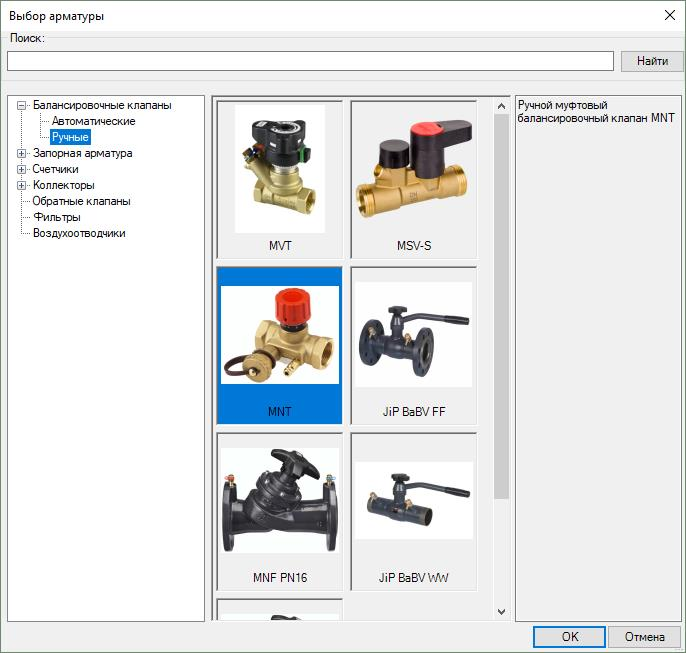Open the Автоматические category
The image size is (686, 653).
93,121
